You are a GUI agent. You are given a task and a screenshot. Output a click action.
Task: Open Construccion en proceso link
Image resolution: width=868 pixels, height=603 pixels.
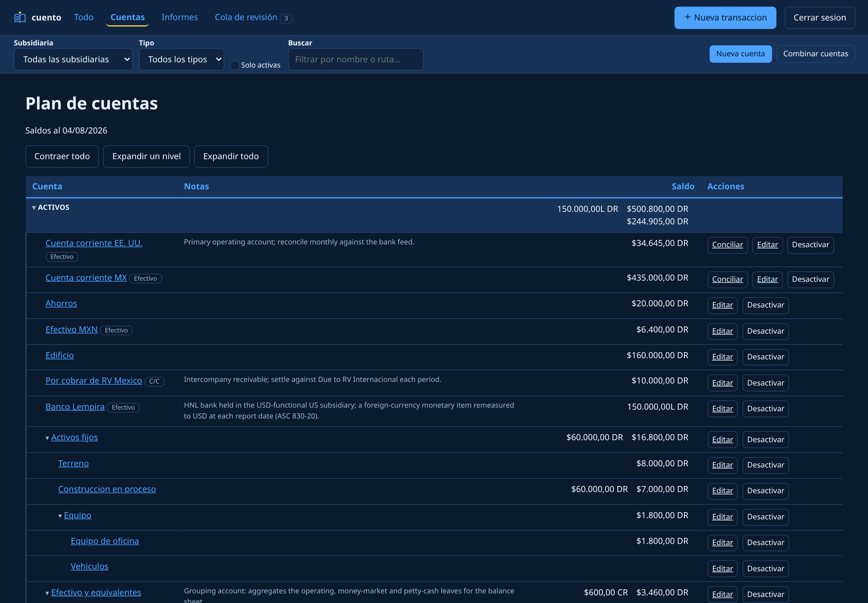[107, 489]
